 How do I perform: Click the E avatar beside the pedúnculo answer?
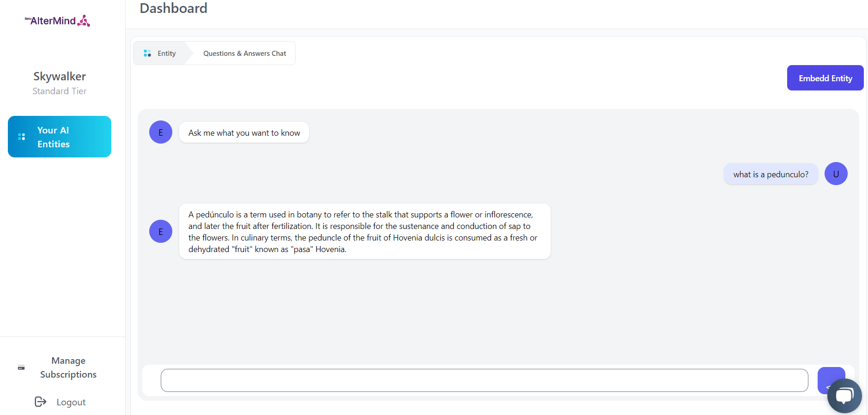(161, 231)
